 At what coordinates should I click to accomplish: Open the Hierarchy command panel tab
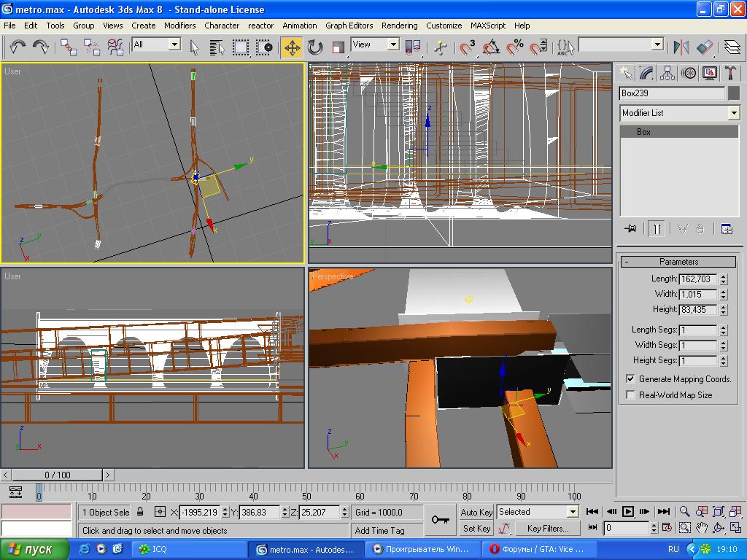667,73
